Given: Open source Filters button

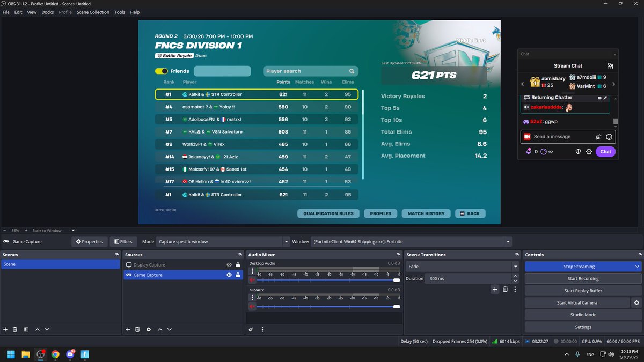Looking at the screenshot, I should point(123,242).
